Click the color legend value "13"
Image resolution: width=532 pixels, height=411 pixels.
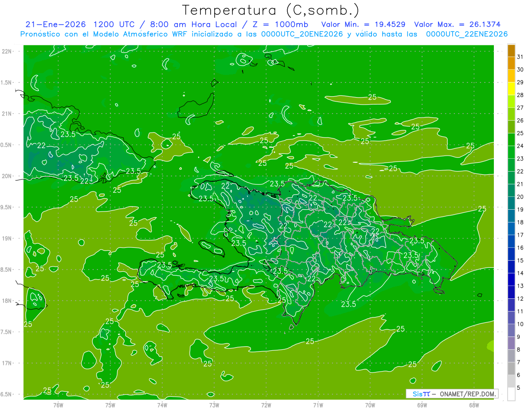pos(520,286)
